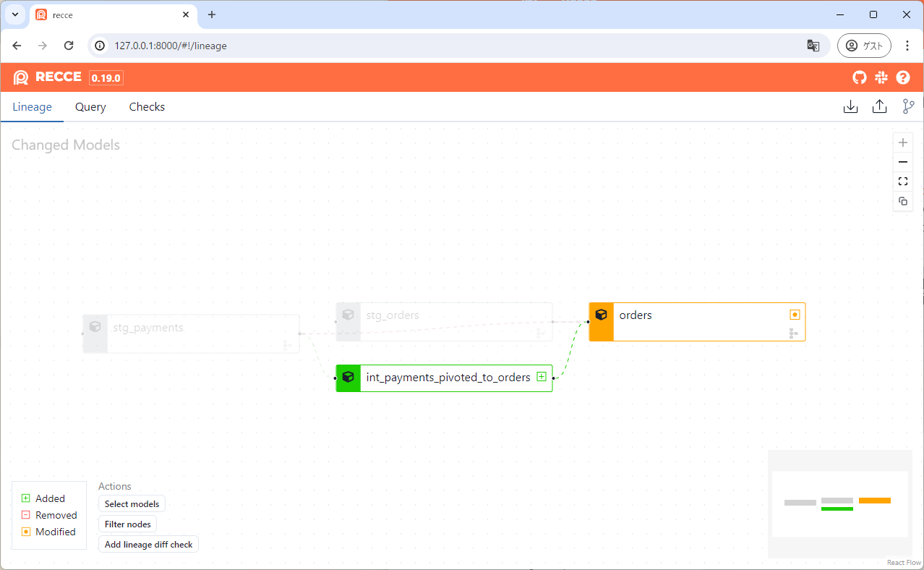Click the cube icon on stg_orders node

coord(348,315)
